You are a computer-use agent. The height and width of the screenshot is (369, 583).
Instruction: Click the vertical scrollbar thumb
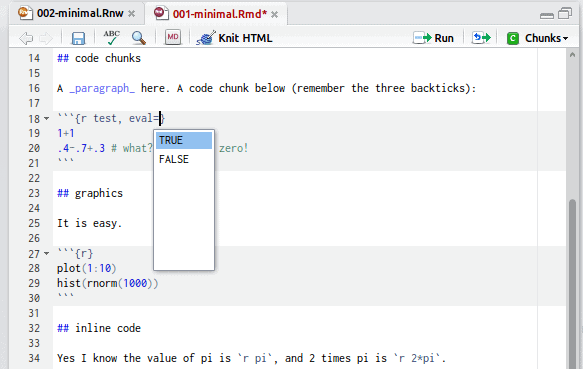point(572,284)
